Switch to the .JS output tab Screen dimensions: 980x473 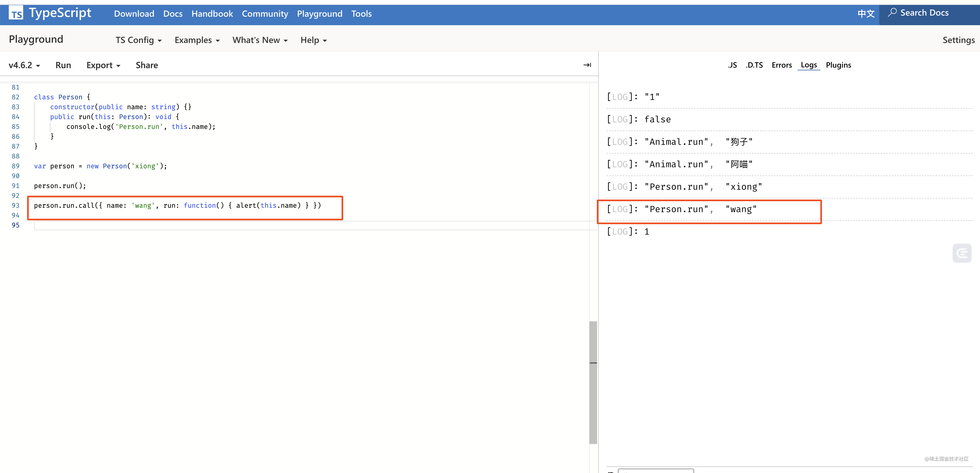tap(732, 65)
